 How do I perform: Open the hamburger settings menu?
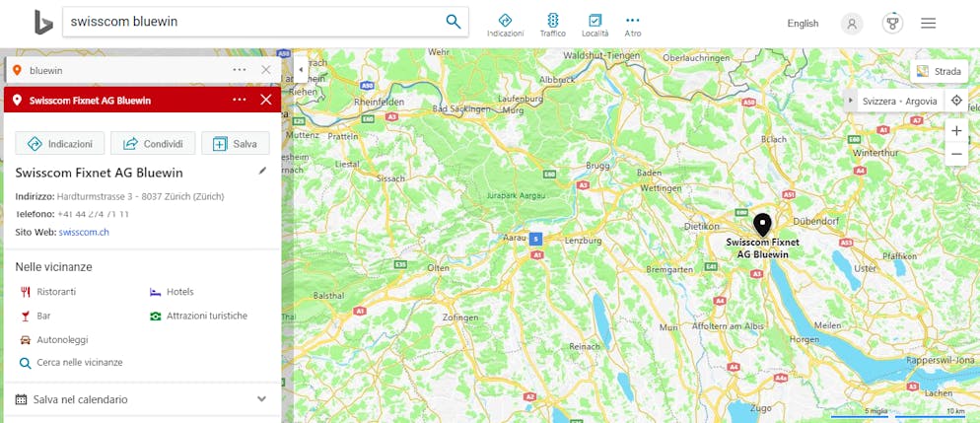tap(928, 23)
